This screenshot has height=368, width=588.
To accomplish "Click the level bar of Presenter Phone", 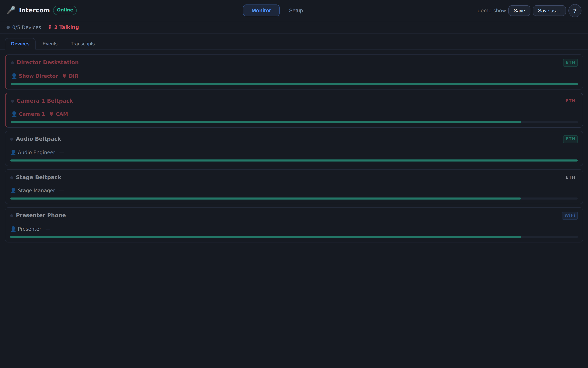I will 294,237.
